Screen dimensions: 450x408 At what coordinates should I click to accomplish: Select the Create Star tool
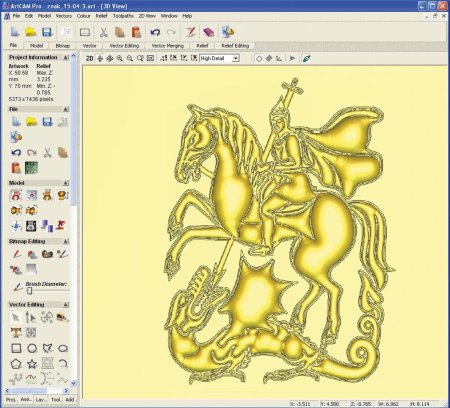point(32,364)
